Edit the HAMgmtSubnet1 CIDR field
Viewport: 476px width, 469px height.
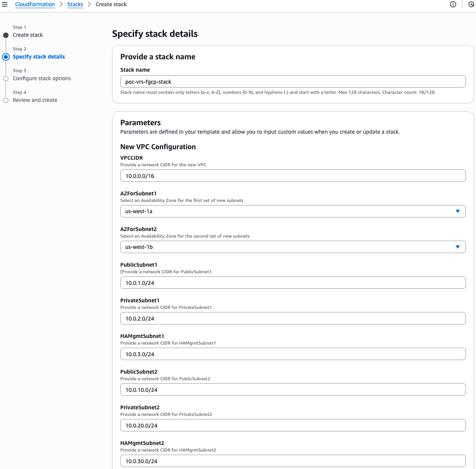(293, 354)
